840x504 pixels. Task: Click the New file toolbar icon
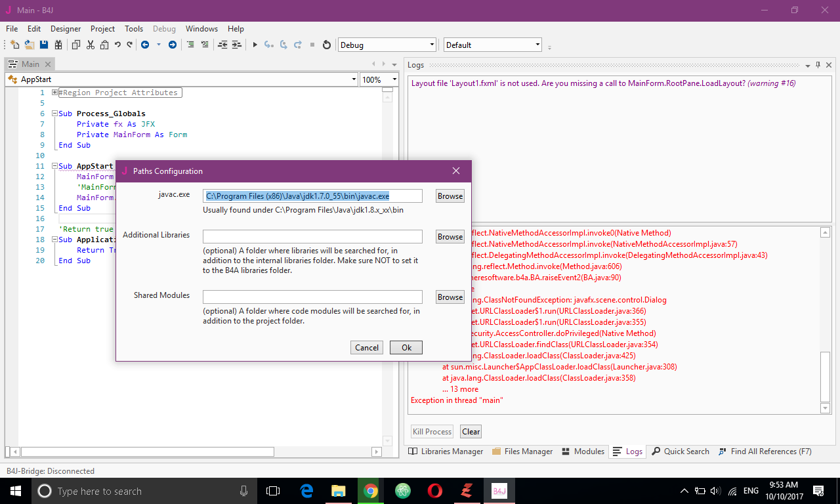tap(15, 45)
